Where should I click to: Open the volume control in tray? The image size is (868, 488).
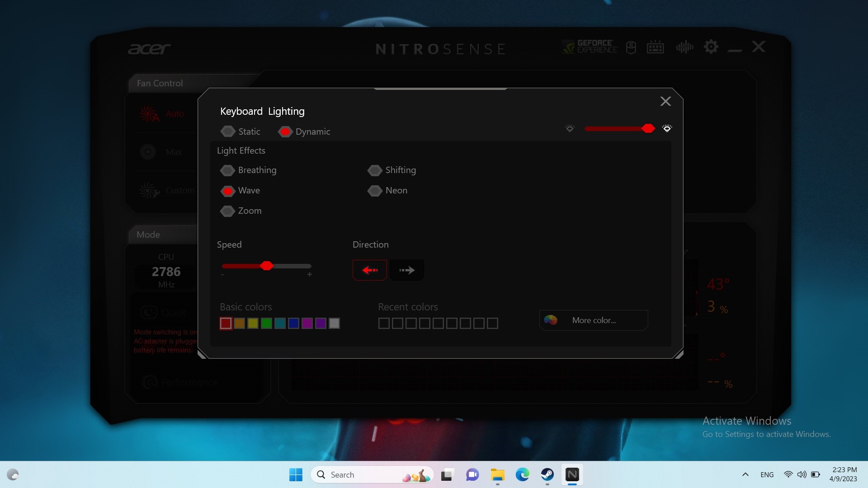click(802, 475)
